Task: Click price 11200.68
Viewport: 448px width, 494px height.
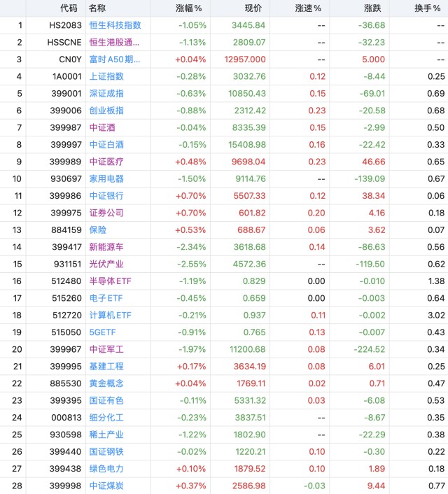Action: coord(248,349)
